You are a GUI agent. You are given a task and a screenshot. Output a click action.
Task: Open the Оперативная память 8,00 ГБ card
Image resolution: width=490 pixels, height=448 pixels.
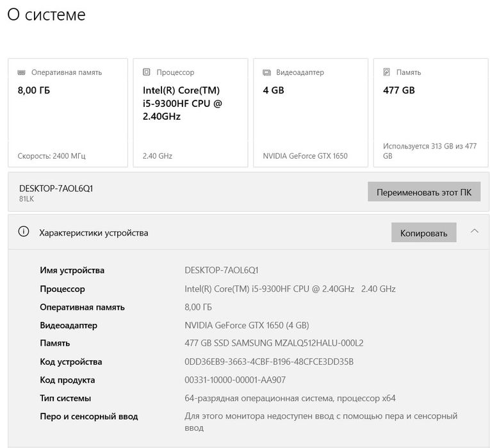point(68,113)
